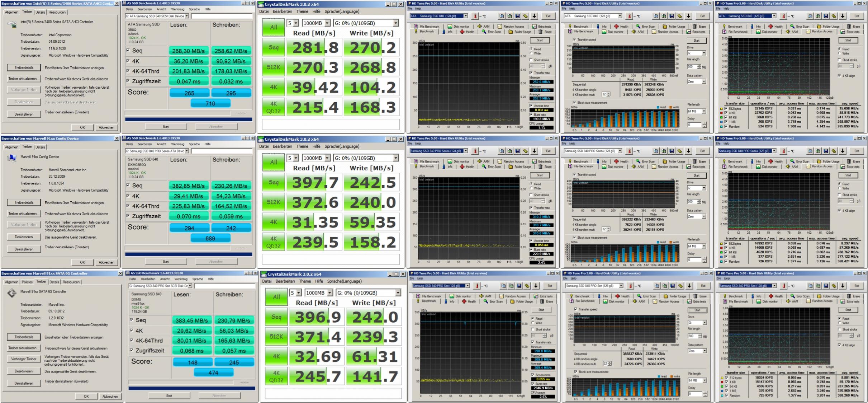Click Intel SATA AHCI Controller device icon
The image size is (868, 403).
[12, 24]
